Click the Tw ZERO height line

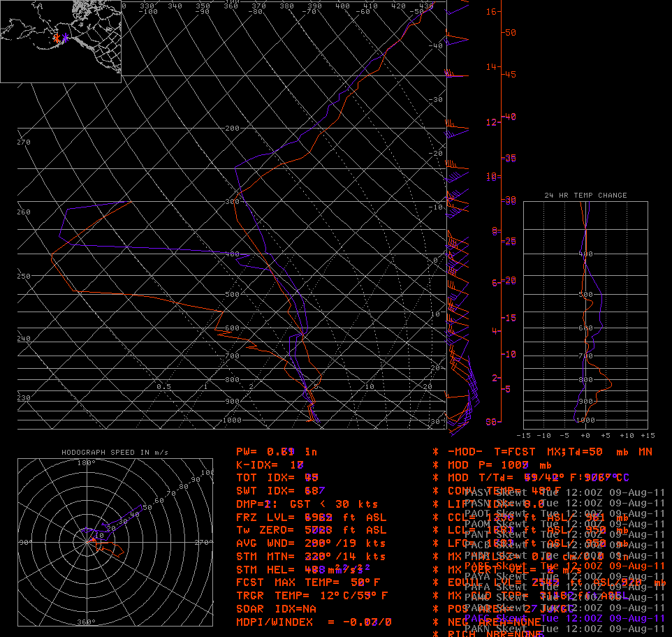(x=311, y=530)
